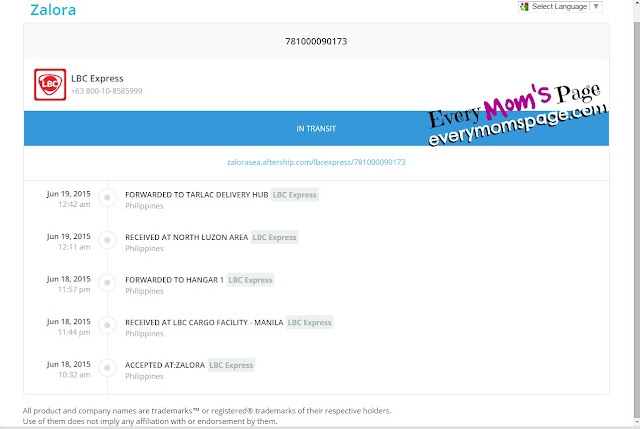Click the Zalora site title
Screen dimensions: 640x429
(x=53, y=10)
